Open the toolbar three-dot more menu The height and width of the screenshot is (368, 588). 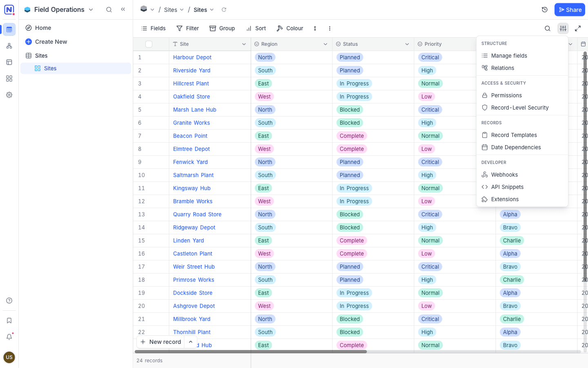click(x=330, y=28)
